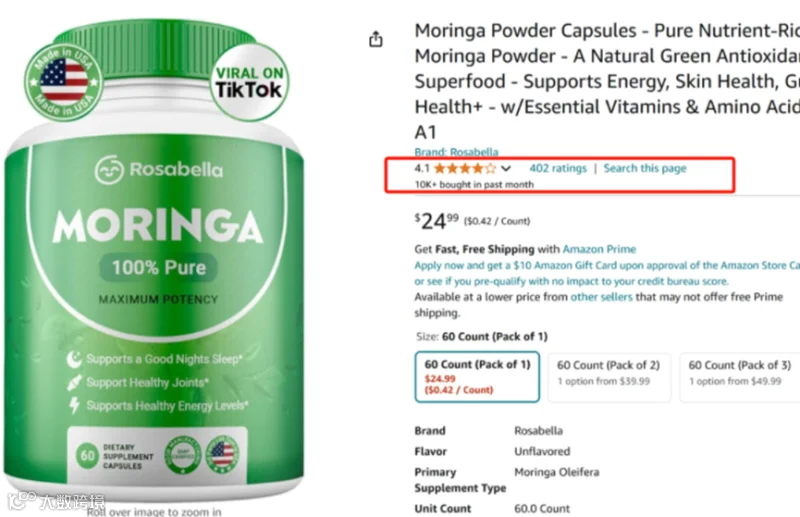The width and height of the screenshot is (800, 517).
Task: Select the 60 Count (Pack of 2) option
Action: click(609, 377)
